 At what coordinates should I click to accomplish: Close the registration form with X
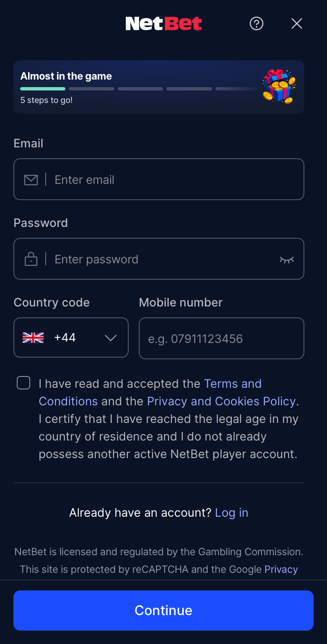coord(297,23)
